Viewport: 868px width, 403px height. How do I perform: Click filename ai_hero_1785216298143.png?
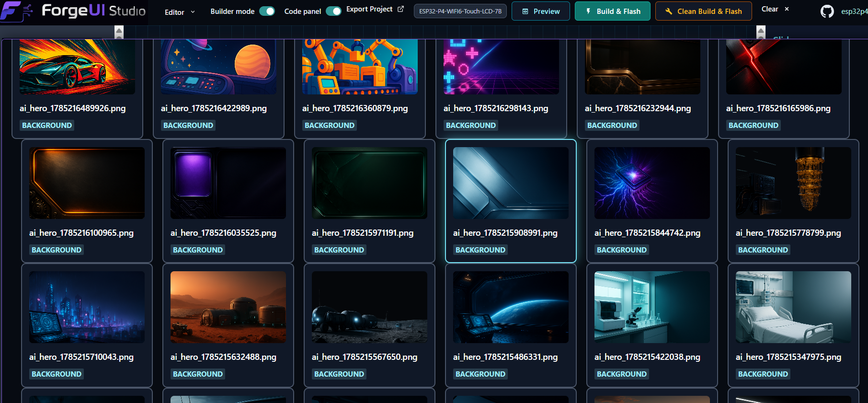(x=496, y=108)
